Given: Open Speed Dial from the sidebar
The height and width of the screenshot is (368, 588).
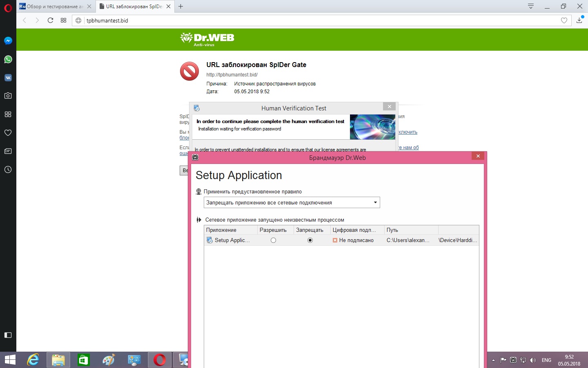Looking at the screenshot, I should 8,114.
